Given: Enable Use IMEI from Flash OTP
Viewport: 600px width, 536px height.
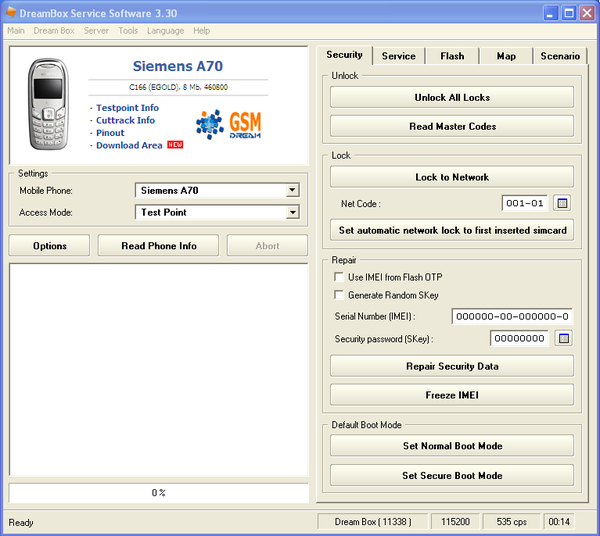Looking at the screenshot, I should click(339, 277).
